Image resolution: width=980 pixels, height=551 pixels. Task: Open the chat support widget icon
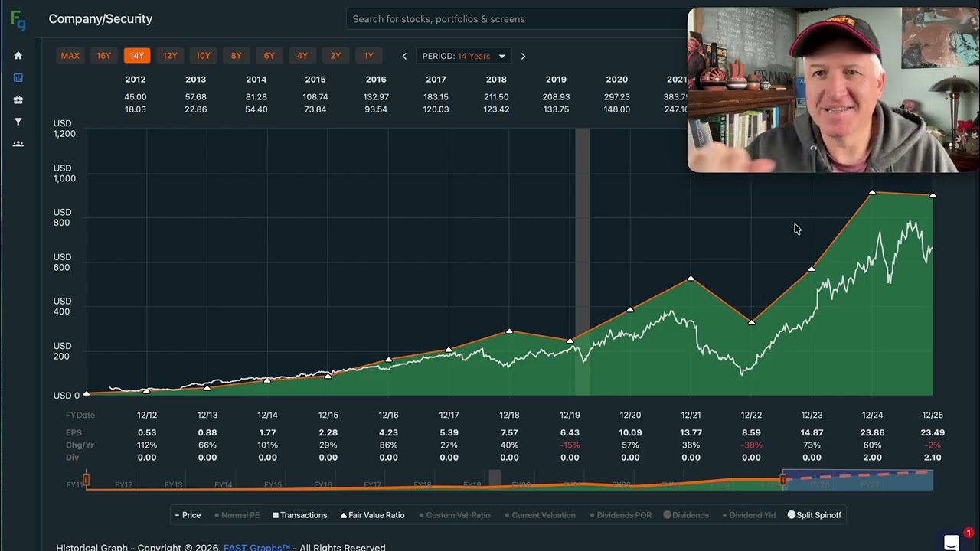(x=952, y=542)
